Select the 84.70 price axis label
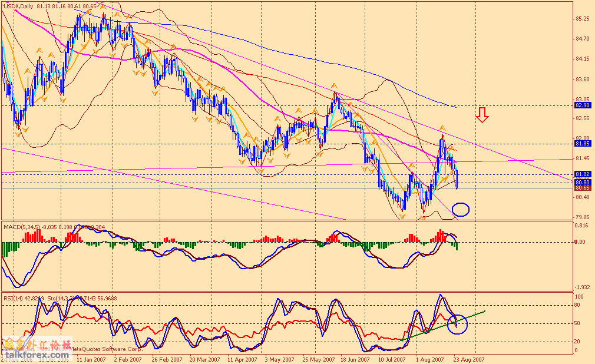 [x=583, y=39]
